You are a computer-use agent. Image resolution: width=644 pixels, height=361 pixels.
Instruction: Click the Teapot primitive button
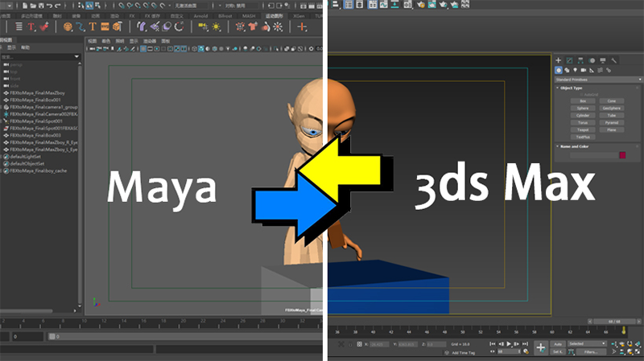tap(582, 129)
